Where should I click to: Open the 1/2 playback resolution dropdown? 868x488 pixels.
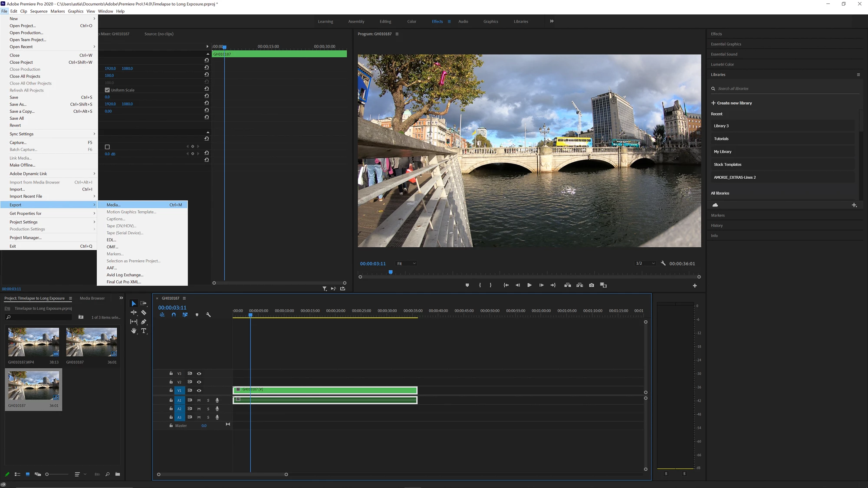pyautogui.click(x=645, y=263)
